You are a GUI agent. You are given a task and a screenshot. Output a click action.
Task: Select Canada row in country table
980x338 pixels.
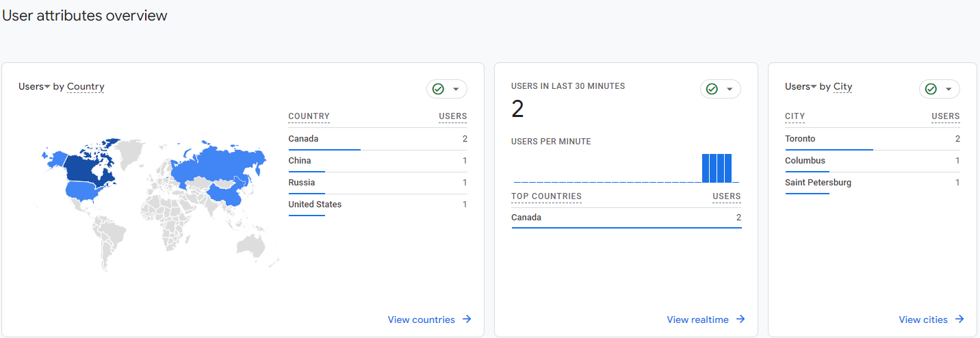tap(377, 139)
